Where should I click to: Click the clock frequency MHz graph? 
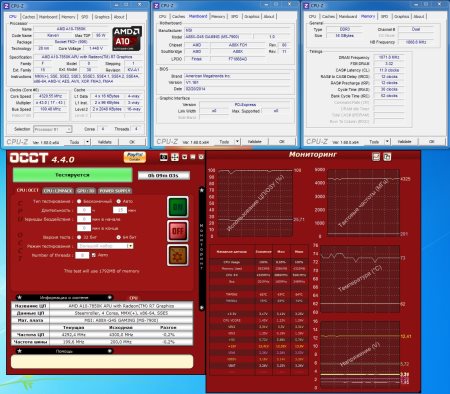coord(363,202)
